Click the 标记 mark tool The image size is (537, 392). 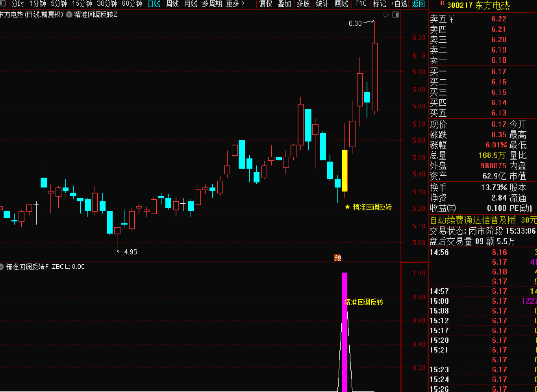379,4
